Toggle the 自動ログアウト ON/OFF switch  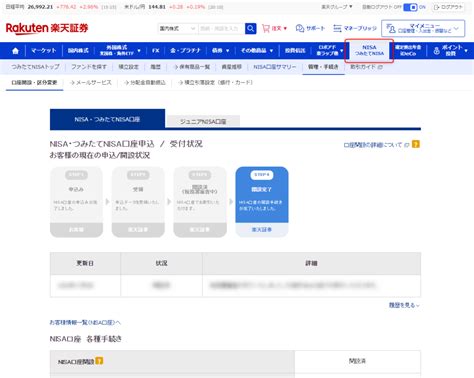(410, 7)
